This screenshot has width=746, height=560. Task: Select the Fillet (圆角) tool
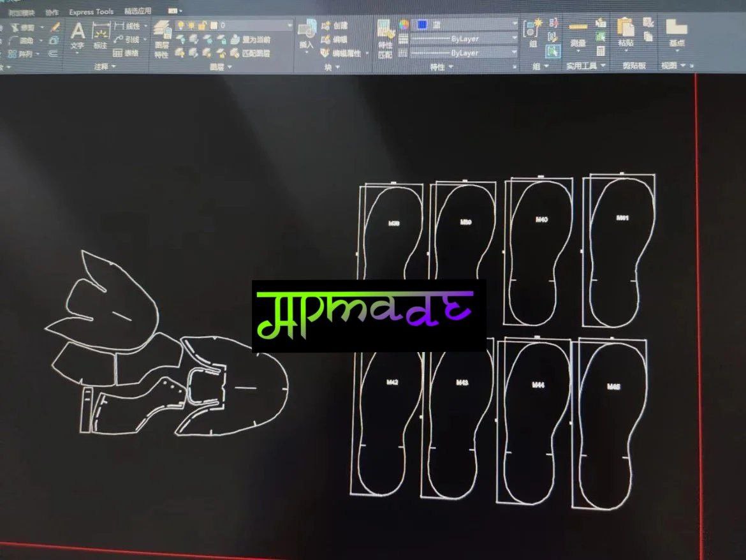pos(23,40)
